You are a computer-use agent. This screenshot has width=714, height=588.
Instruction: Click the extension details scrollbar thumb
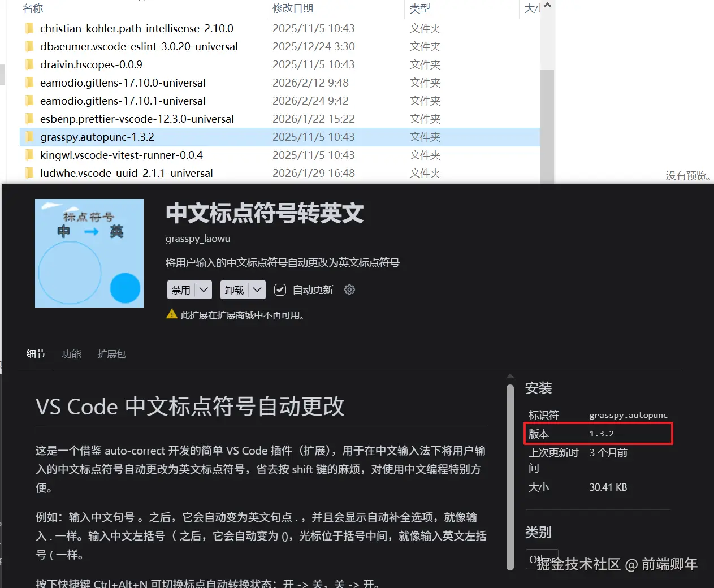tap(510, 477)
